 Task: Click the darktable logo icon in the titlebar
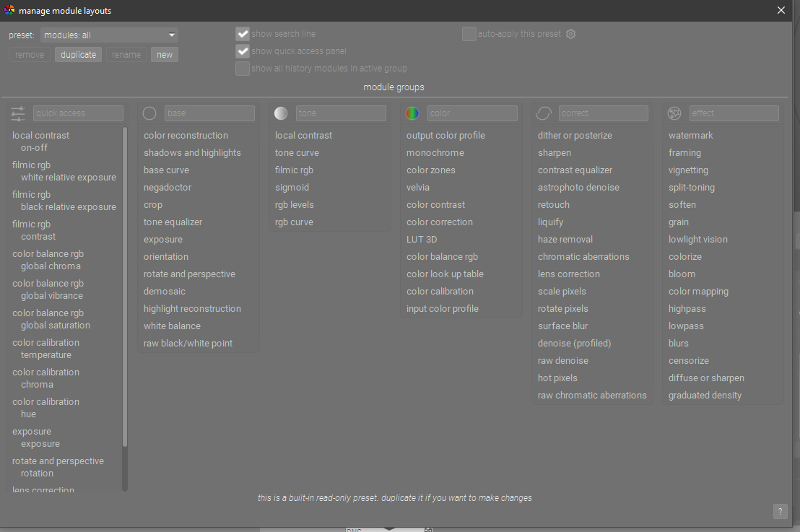pos(10,10)
